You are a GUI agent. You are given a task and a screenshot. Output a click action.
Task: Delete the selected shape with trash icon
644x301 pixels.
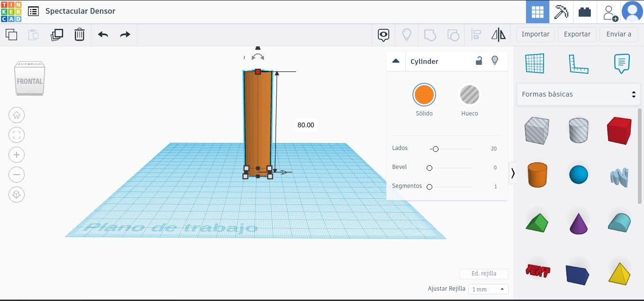coord(80,35)
